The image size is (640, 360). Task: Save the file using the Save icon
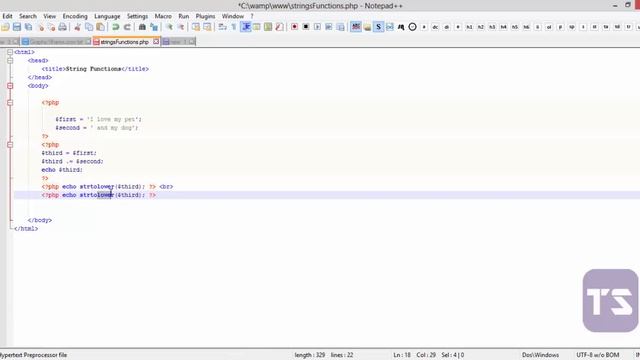(x=17, y=27)
